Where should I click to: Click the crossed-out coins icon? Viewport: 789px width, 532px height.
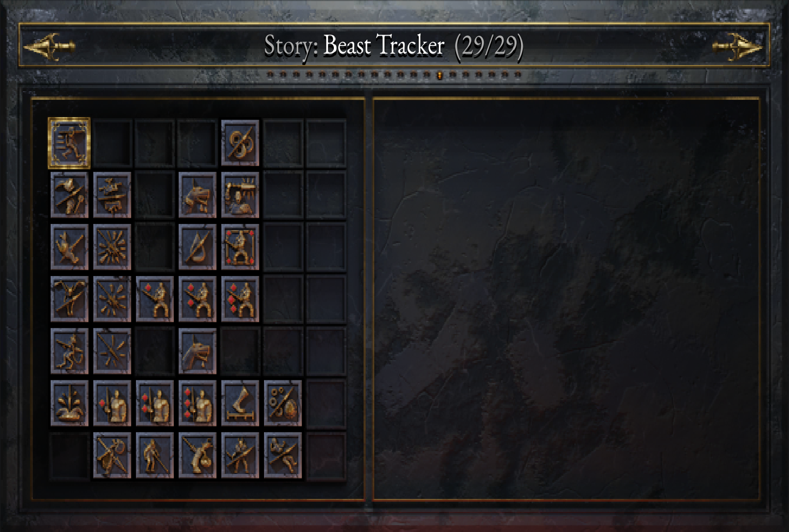(240, 143)
